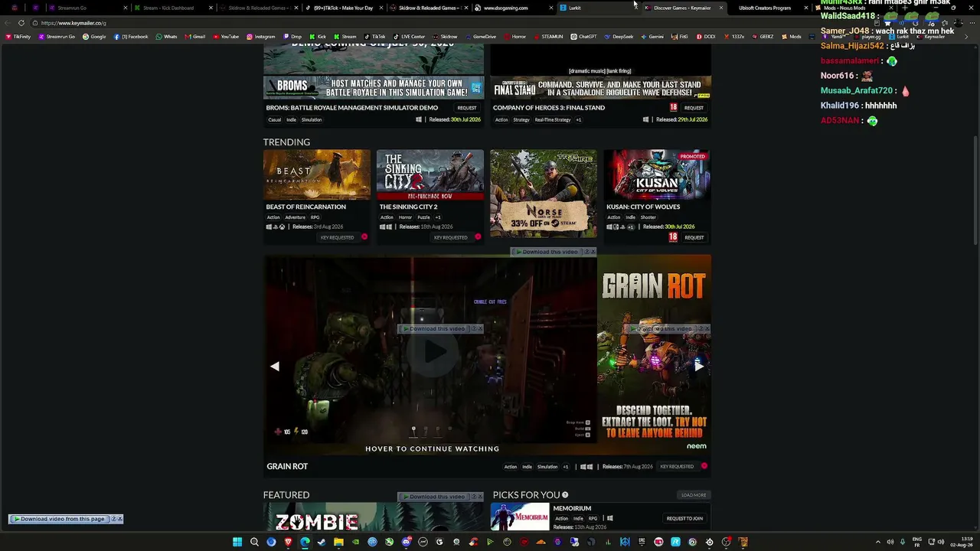Click the MEMOIRIUM title in Picks For You

(x=573, y=508)
